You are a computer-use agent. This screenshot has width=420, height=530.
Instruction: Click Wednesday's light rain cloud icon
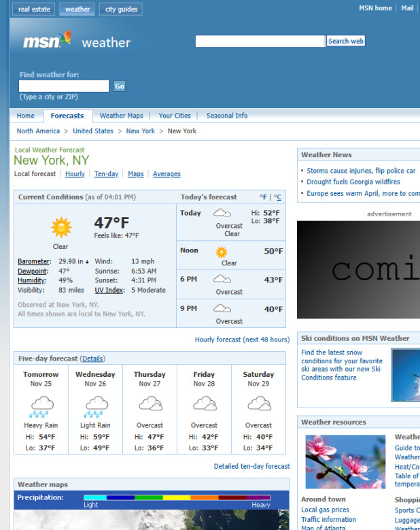pos(95,406)
